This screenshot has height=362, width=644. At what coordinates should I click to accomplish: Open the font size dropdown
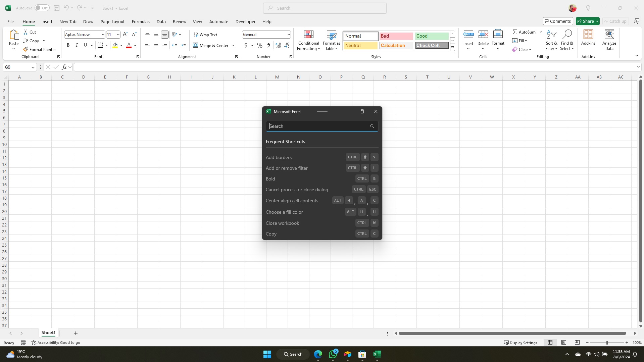[118, 35]
